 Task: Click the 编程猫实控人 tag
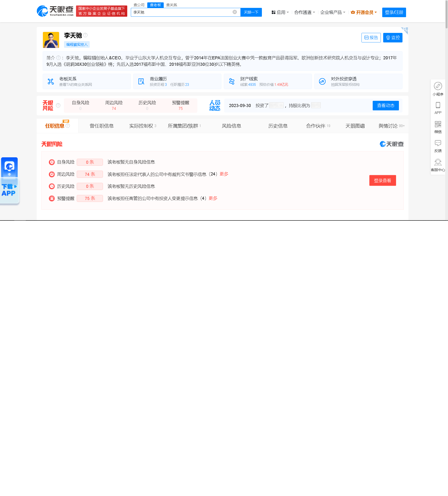click(x=77, y=45)
